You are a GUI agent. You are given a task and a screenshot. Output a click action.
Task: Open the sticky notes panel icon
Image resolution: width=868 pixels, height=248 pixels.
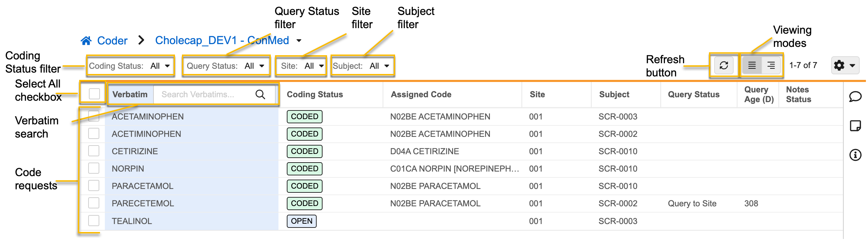click(855, 126)
